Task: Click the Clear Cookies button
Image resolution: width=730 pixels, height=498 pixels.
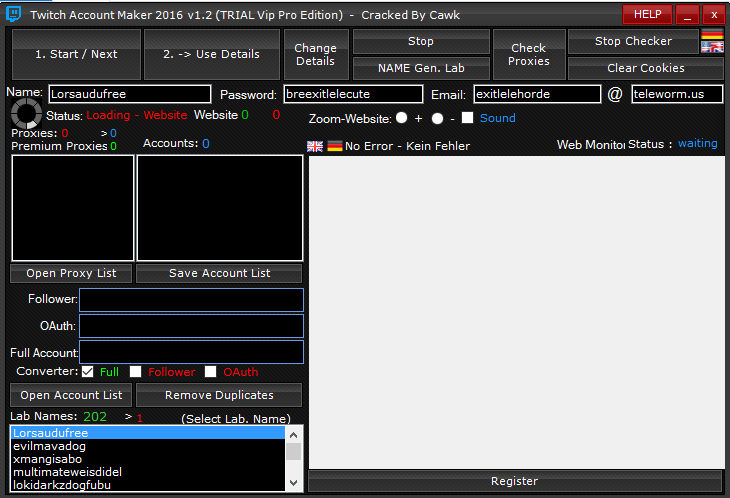Action: pyautogui.click(x=646, y=68)
